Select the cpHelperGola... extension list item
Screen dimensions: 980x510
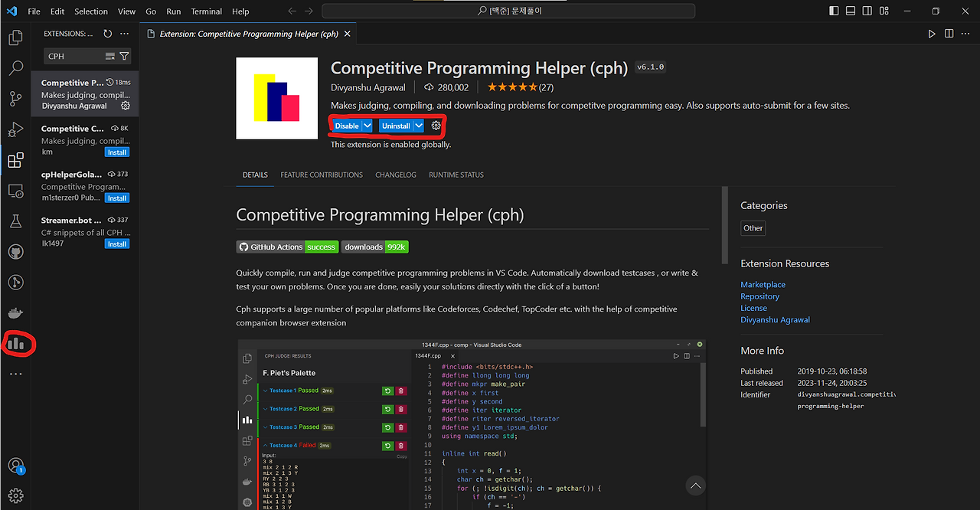pyautogui.click(x=85, y=186)
